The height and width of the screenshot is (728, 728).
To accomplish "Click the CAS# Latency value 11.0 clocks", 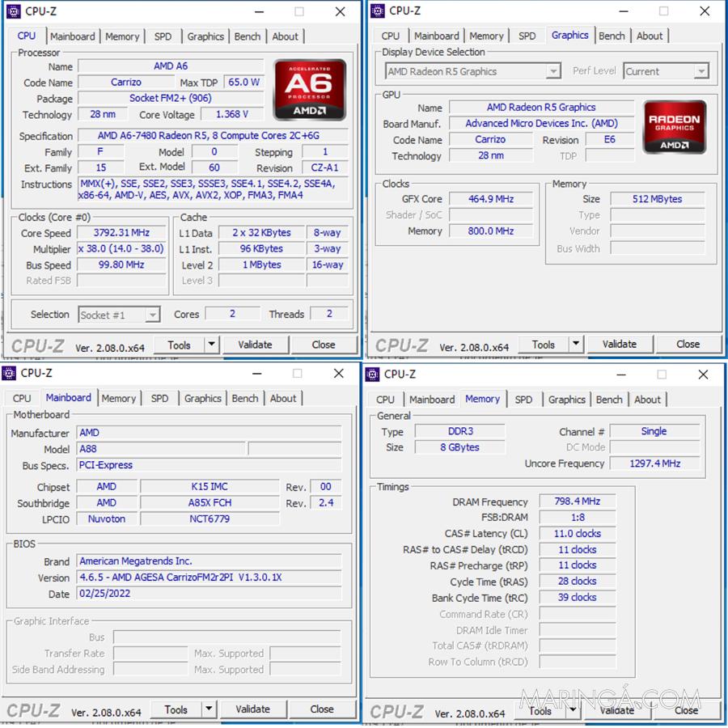I will (x=578, y=534).
